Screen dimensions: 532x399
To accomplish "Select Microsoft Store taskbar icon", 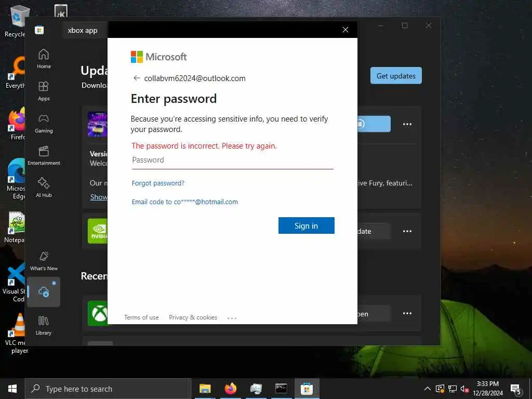I will [307, 389].
